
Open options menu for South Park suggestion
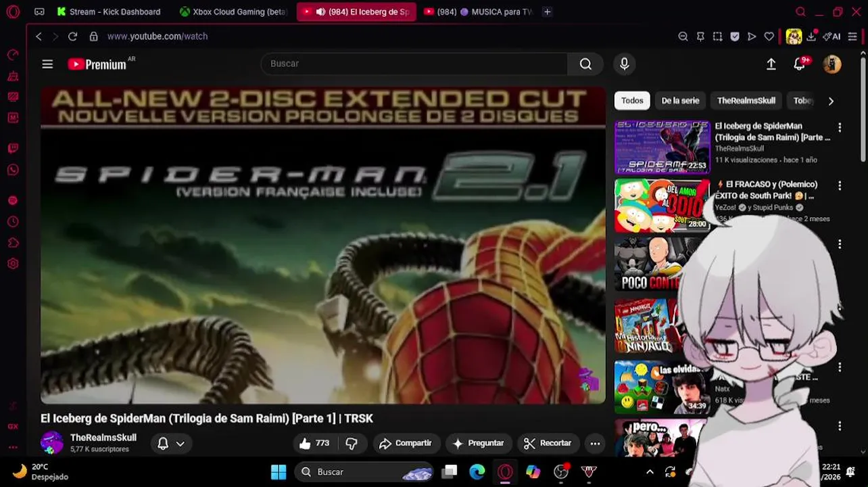[840, 185]
